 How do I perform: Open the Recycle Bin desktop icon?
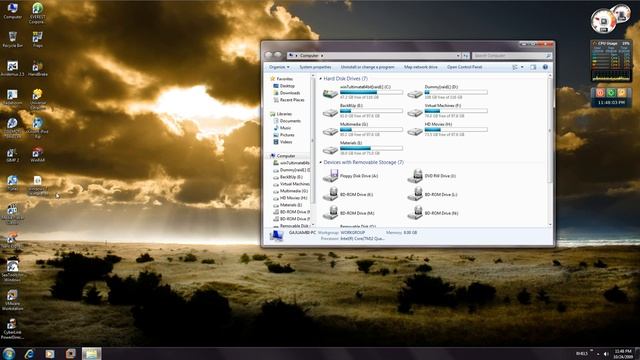pos(12,39)
